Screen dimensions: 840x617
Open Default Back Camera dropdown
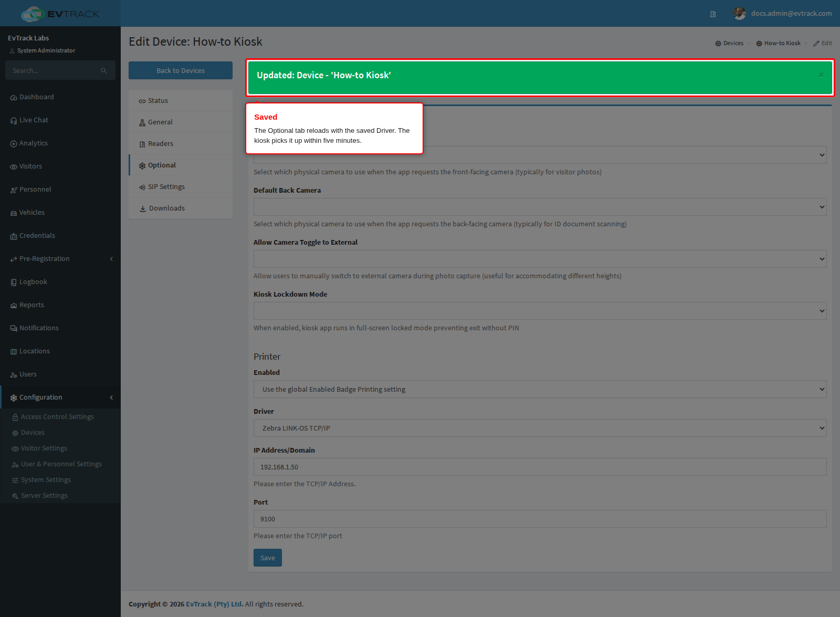coord(540,207)
